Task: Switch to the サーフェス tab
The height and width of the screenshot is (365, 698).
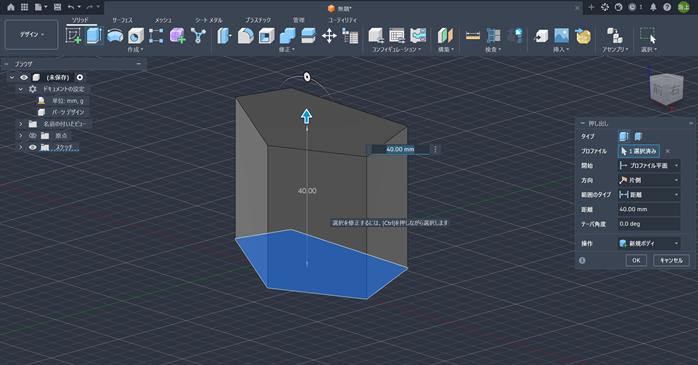Action: [x=122, y=20]
